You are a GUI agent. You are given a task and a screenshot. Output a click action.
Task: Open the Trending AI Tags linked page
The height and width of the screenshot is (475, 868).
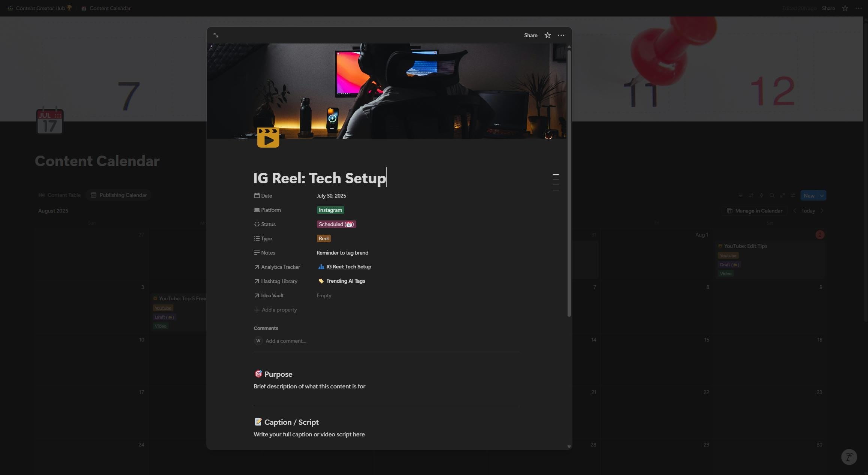tap(345, 281)
